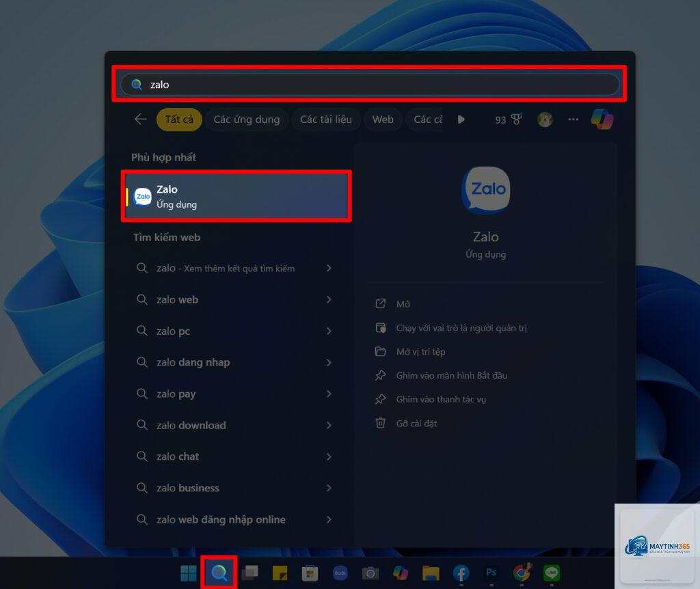Click Ghim vào thanh tác vụ
Viewport: 700px width, 589px height.
441,399
